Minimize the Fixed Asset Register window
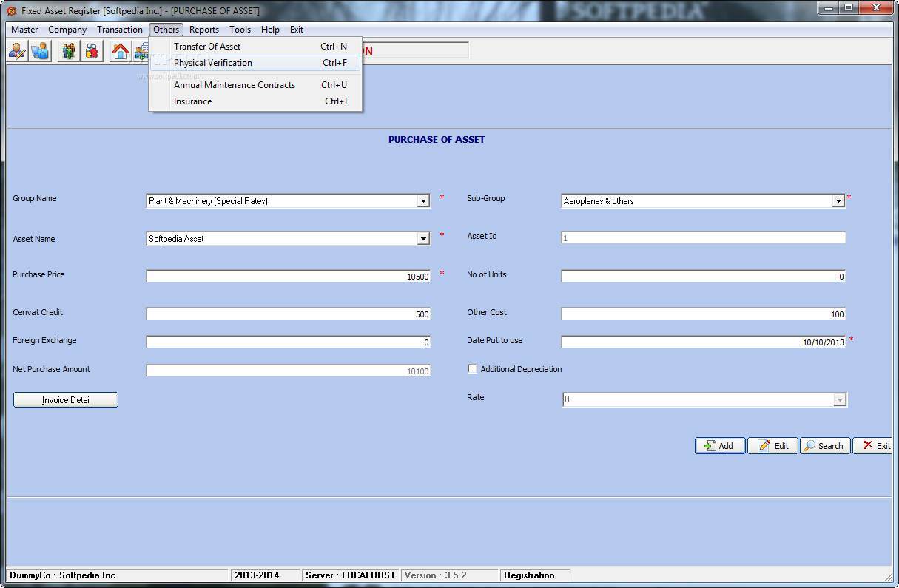Image resolution: width=899 pixels, height=588 pixels. click(x=828, y=8)
